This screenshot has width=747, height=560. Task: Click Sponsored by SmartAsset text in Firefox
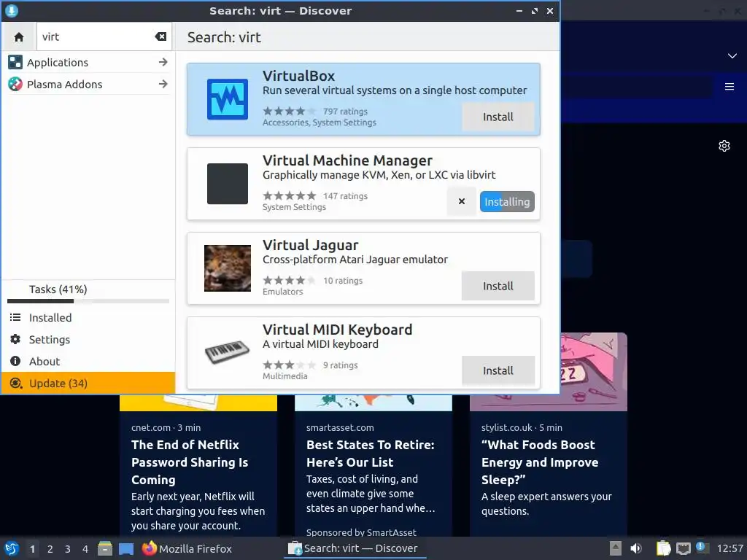point(361,532)
